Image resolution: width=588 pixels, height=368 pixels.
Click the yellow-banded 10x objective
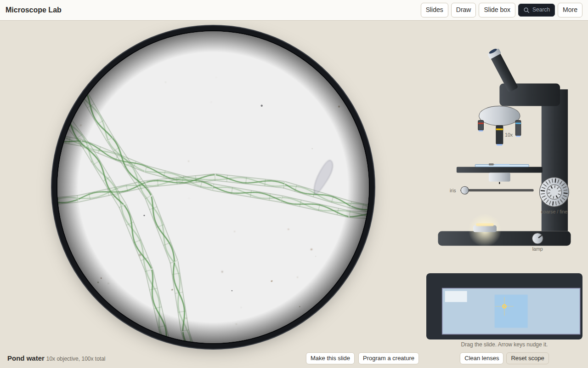click(x=499, y=135)
